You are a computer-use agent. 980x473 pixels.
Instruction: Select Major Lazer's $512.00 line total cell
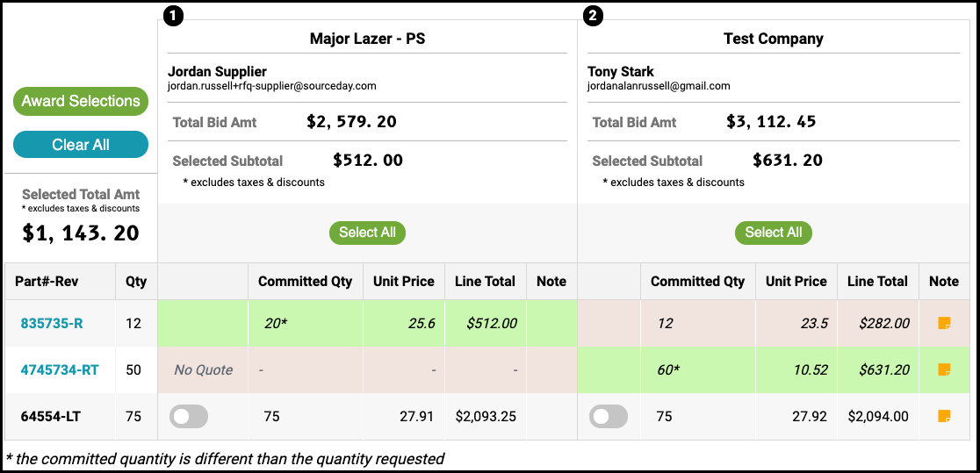point(486,324)
